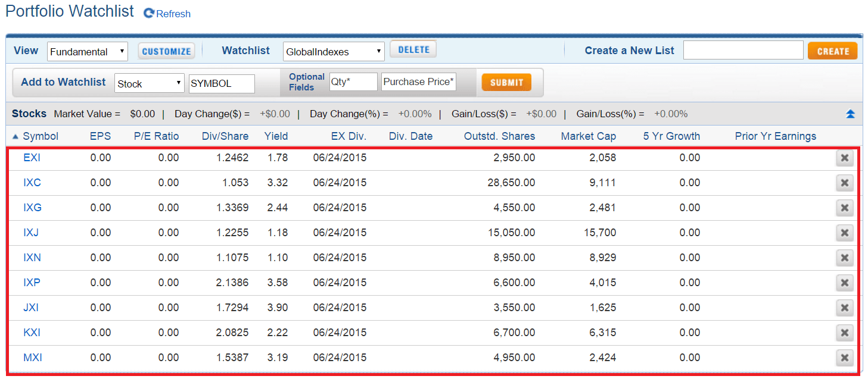868x379 pixels.
Task: Click the Create a New List text box
Action: coord(743,51)
